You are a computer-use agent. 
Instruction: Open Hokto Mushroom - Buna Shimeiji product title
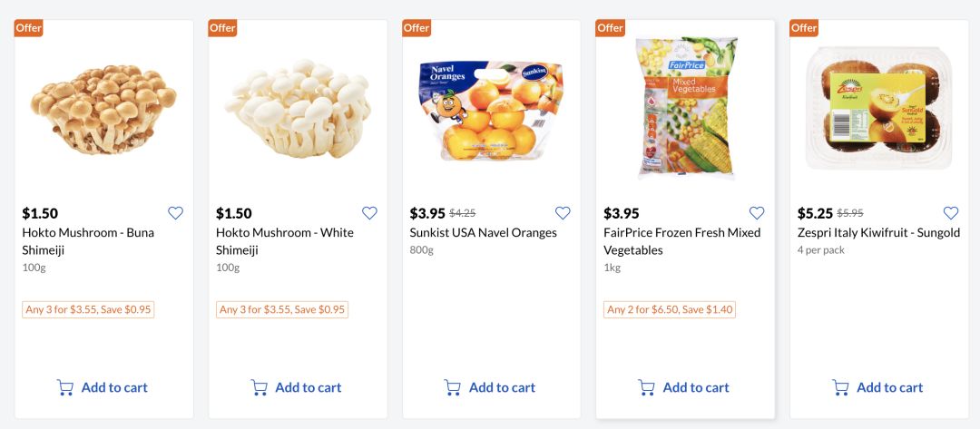(x=88, y=241)
